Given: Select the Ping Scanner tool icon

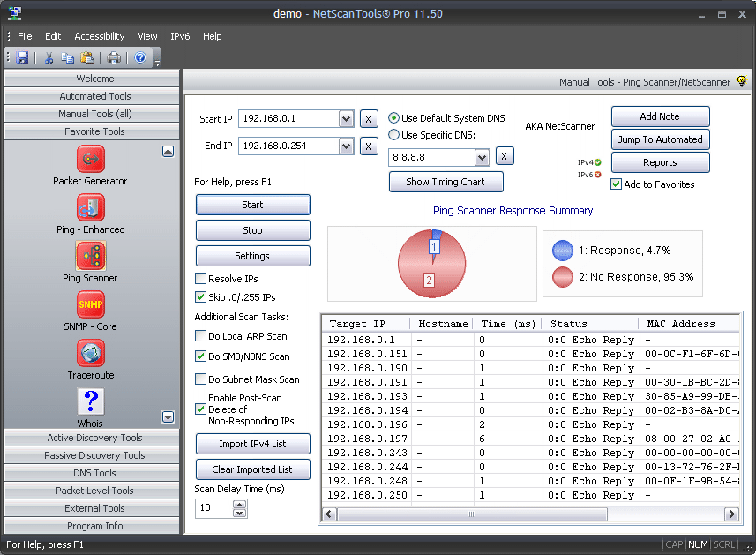Looking at the screenshot, I should (91, 256).
